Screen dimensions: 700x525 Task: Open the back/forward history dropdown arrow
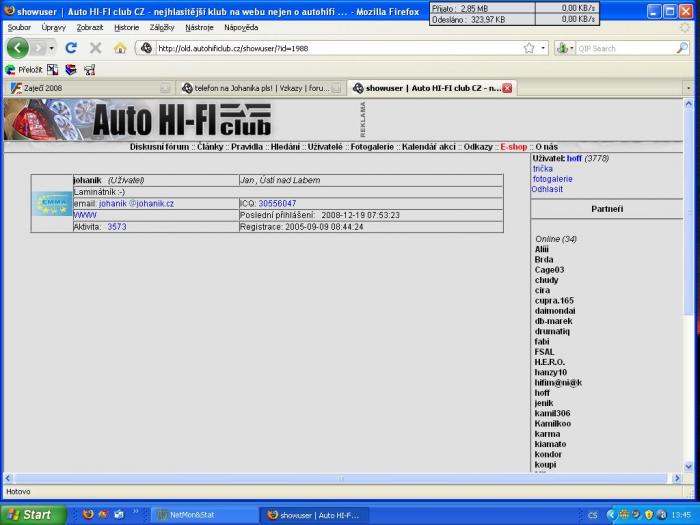pyautogui.click(x=52, y=48)
